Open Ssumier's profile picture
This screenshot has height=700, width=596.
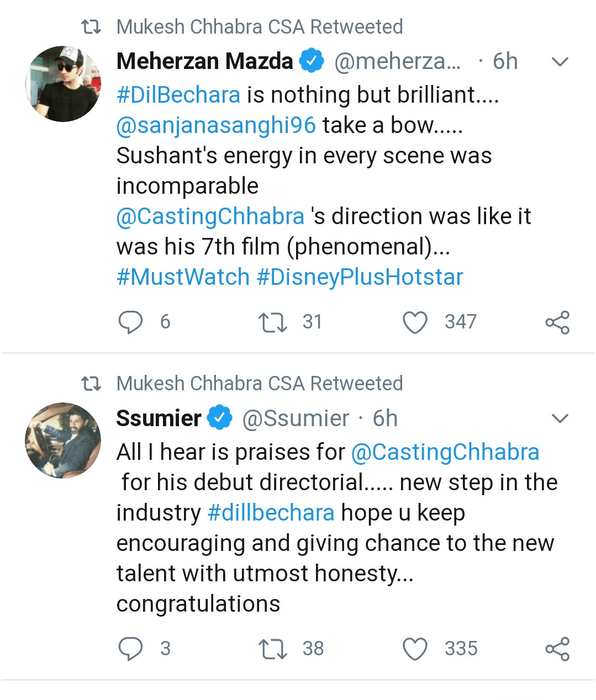(x=64, y=440)
